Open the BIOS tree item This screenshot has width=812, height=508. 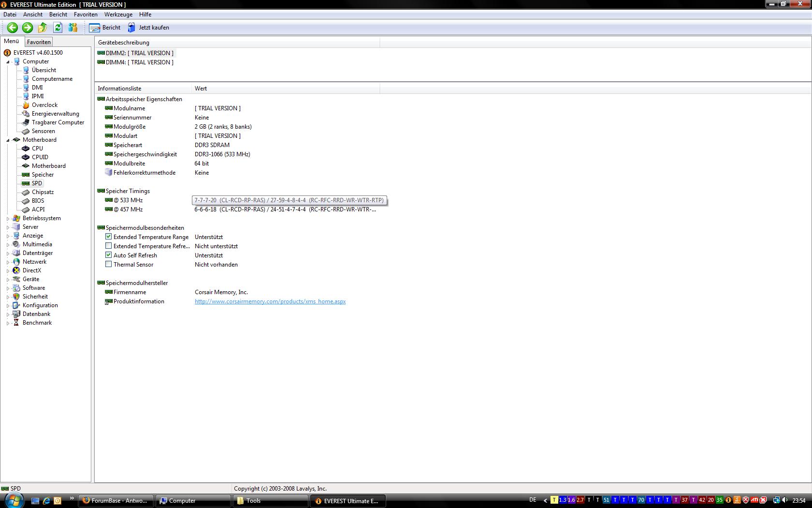pos(38,201)
